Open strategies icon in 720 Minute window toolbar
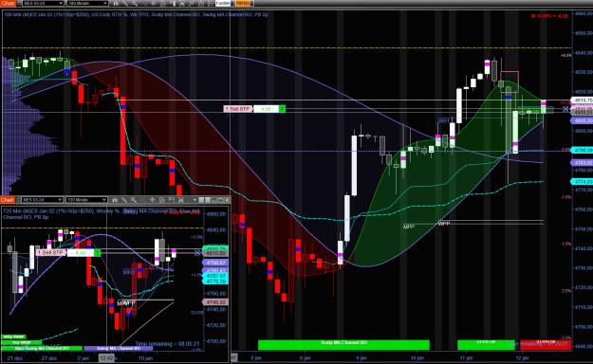 coord(180,200)
